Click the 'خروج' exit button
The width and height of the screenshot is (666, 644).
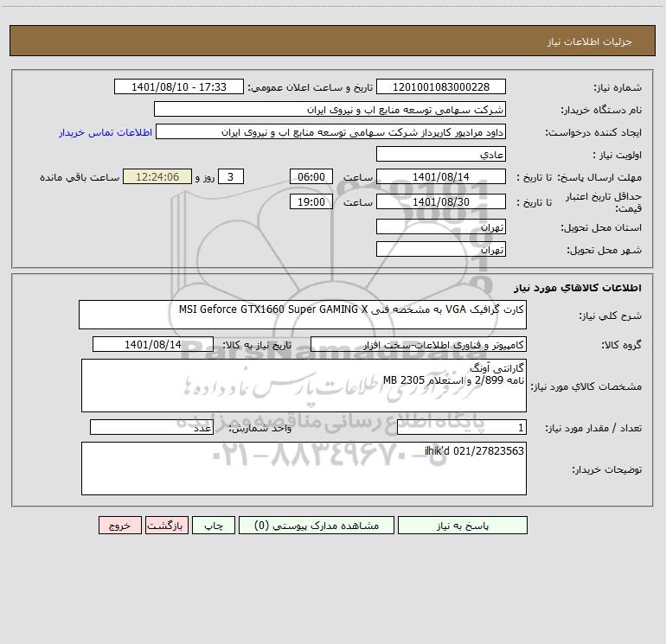(x=119, y=525)
